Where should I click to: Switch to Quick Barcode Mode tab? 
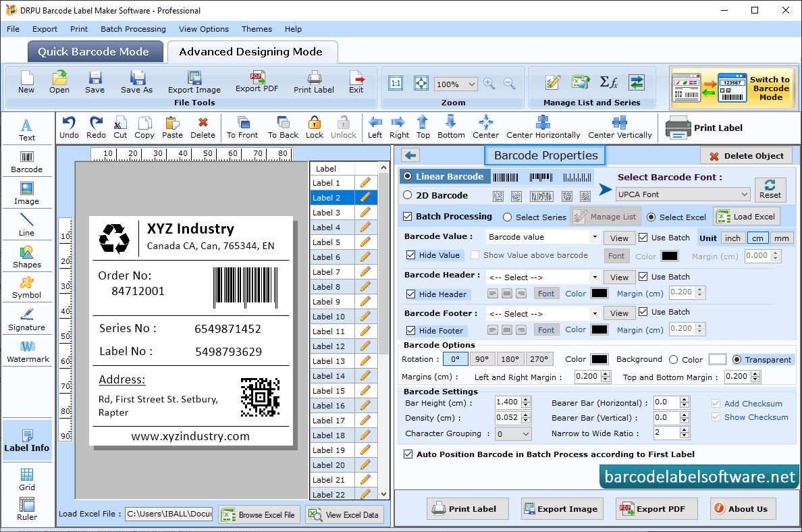95,52
